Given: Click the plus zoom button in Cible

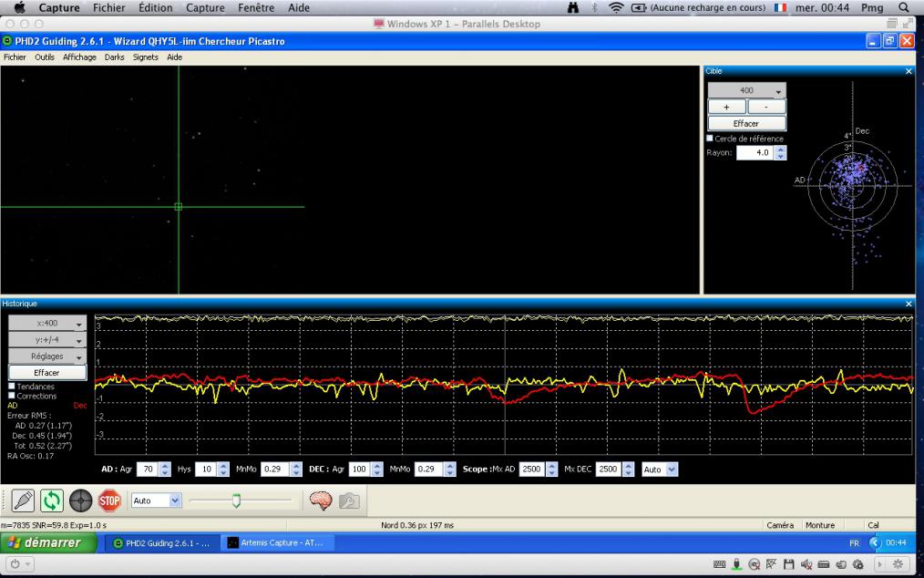Looking at the screenshot, I should pyautogui.click(x=726, y=107).
